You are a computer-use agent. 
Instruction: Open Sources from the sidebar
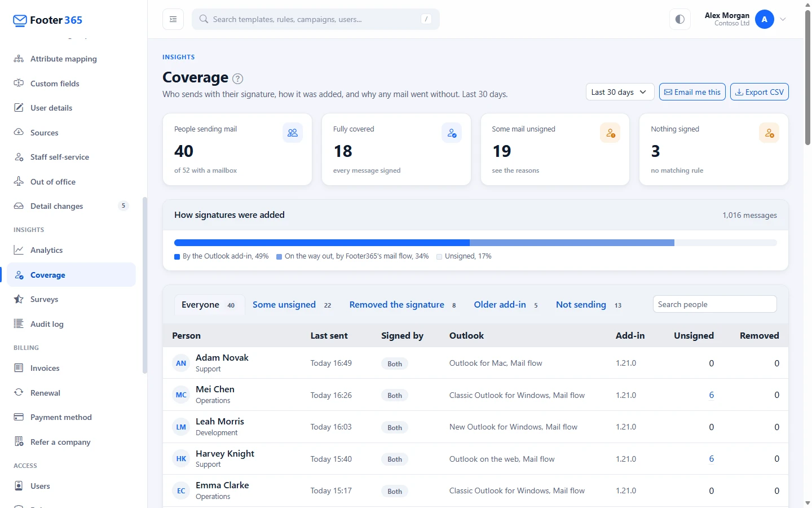71,133
